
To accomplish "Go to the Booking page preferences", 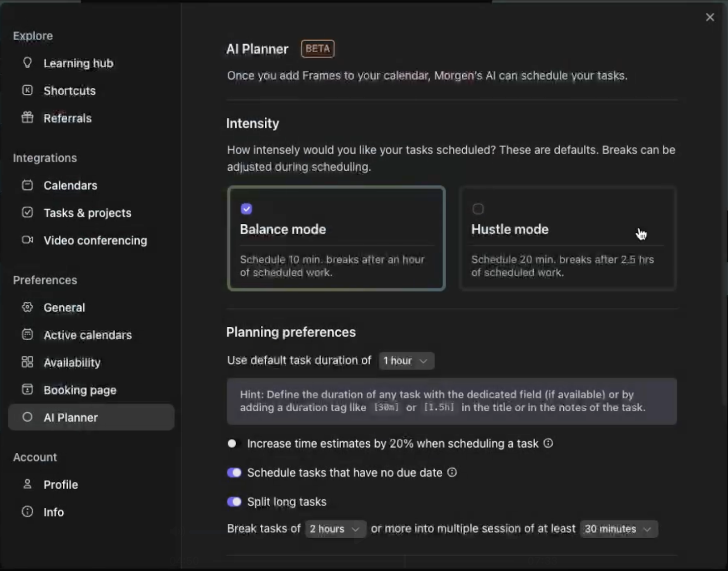I will 80,390.
